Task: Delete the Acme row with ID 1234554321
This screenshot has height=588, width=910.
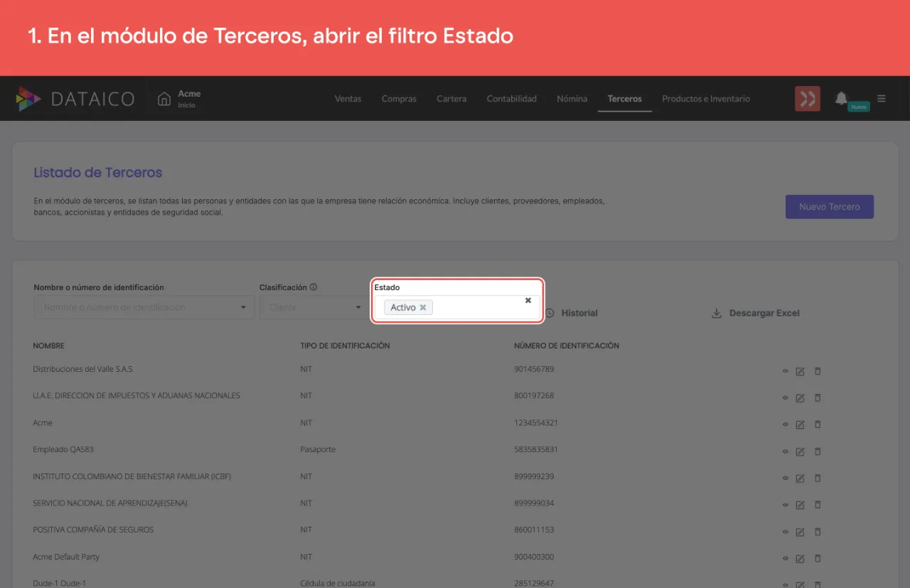Action: 818,424
